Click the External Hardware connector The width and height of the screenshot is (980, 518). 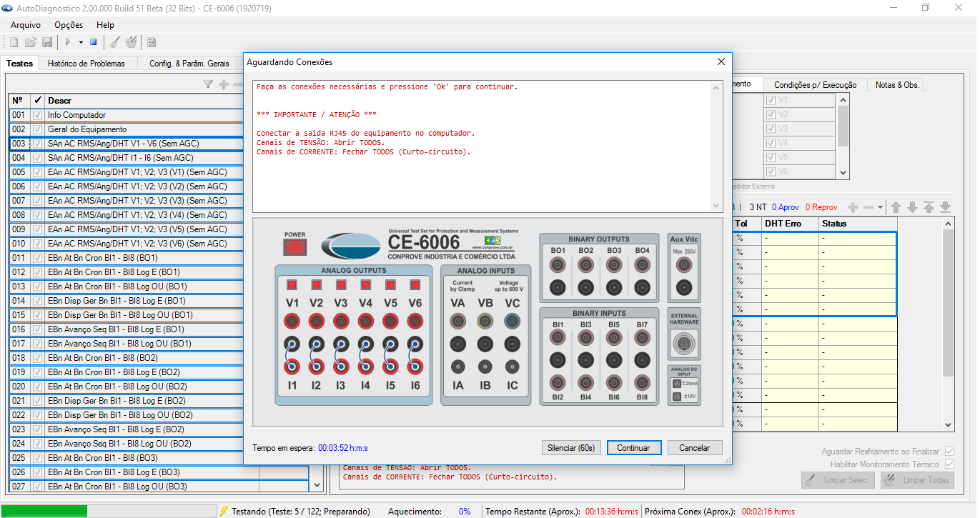coord(683,345)
